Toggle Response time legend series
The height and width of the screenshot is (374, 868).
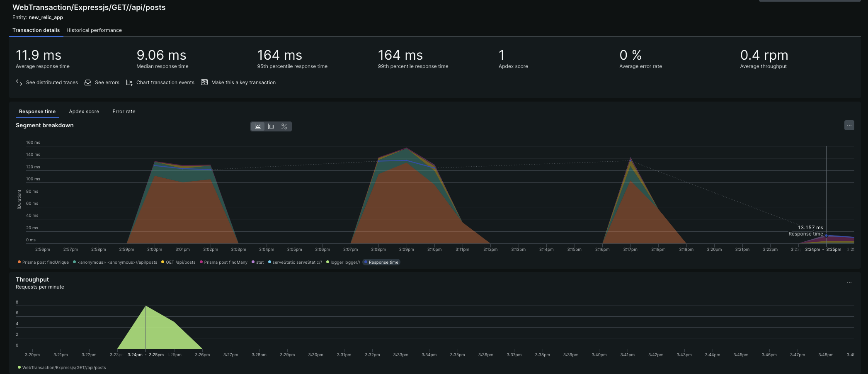[383, 262]
